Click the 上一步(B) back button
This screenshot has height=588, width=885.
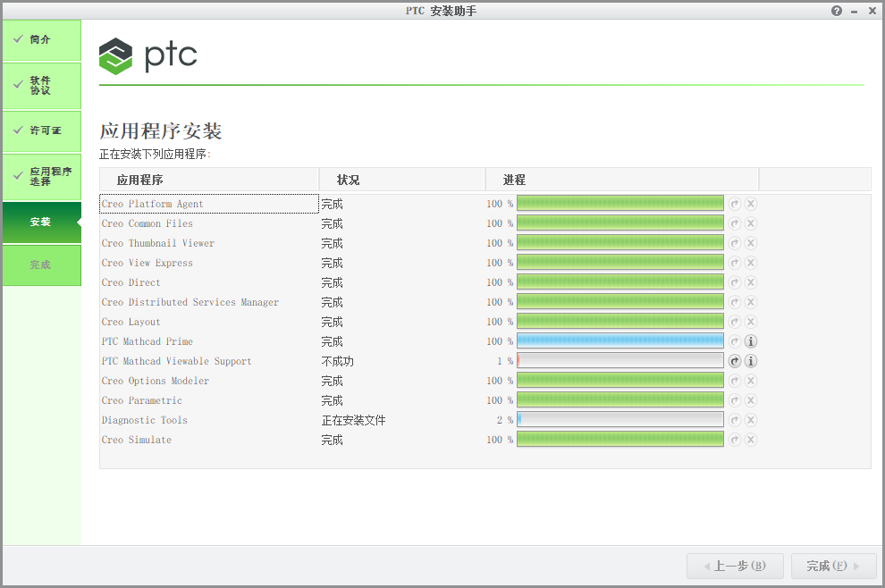point(735,566)
